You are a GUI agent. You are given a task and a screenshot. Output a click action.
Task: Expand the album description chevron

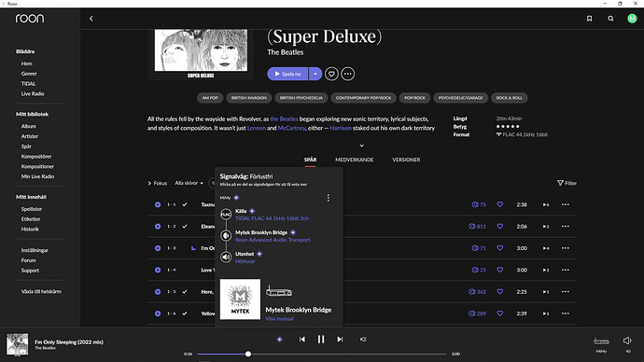click(361, 146)
